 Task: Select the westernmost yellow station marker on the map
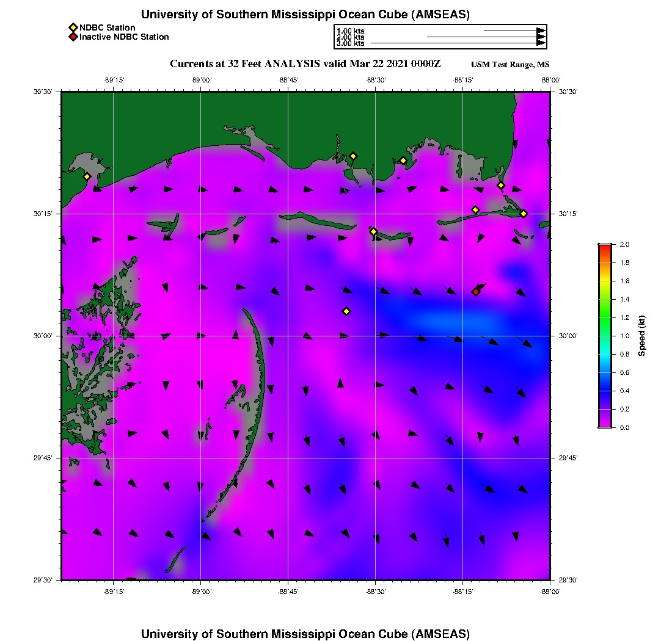tap(87, 176)
